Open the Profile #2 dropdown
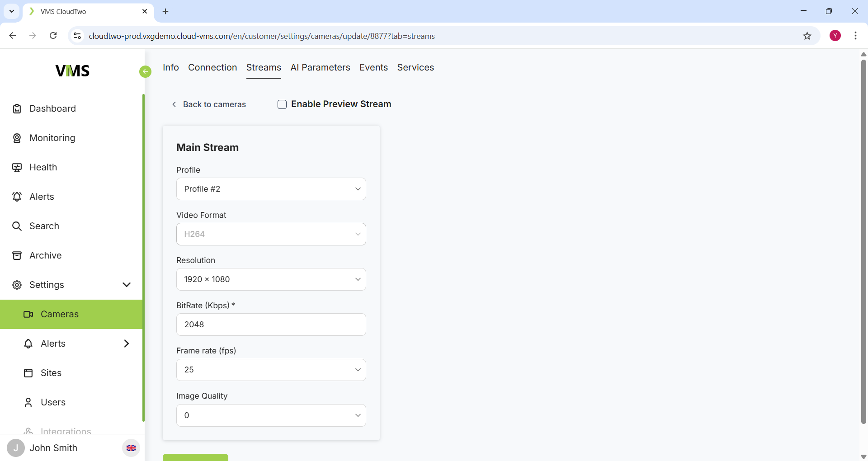This screenshot has height=461, width=868. [x=271, y=189]
